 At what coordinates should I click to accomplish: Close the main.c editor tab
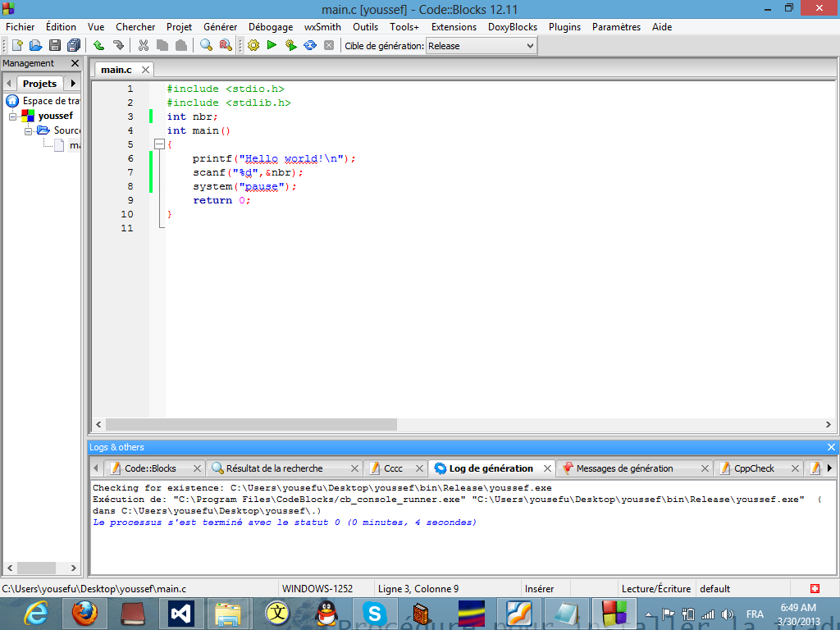click(145, 70)
